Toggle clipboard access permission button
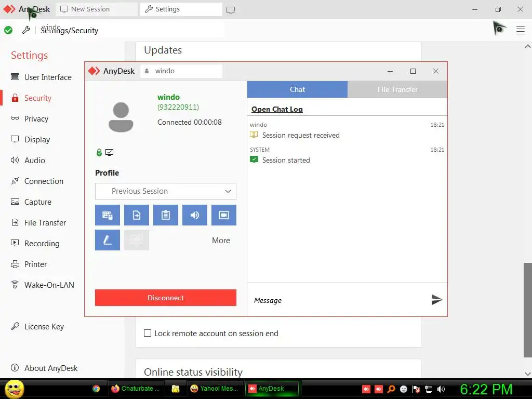 coord(166,215)
